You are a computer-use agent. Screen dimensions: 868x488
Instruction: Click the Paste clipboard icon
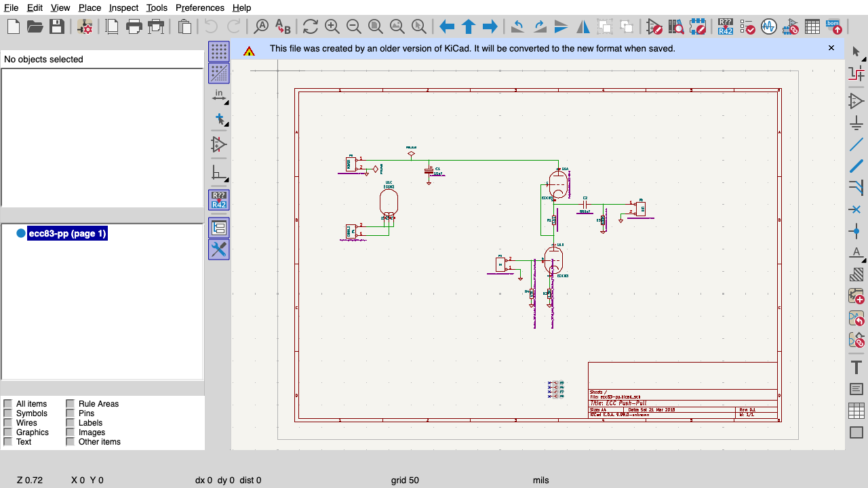click(184, 26)
